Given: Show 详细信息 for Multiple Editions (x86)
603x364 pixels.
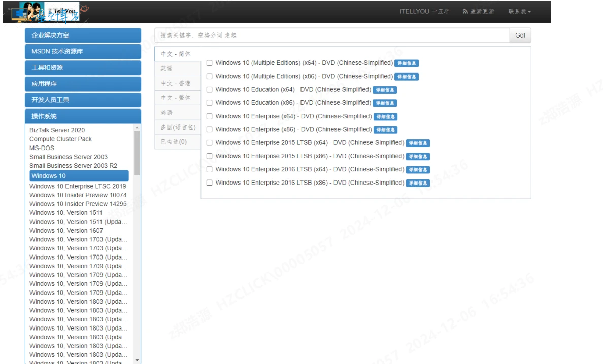Looking at the screenshot, I should pyautogui.click(x=407, y=77).
